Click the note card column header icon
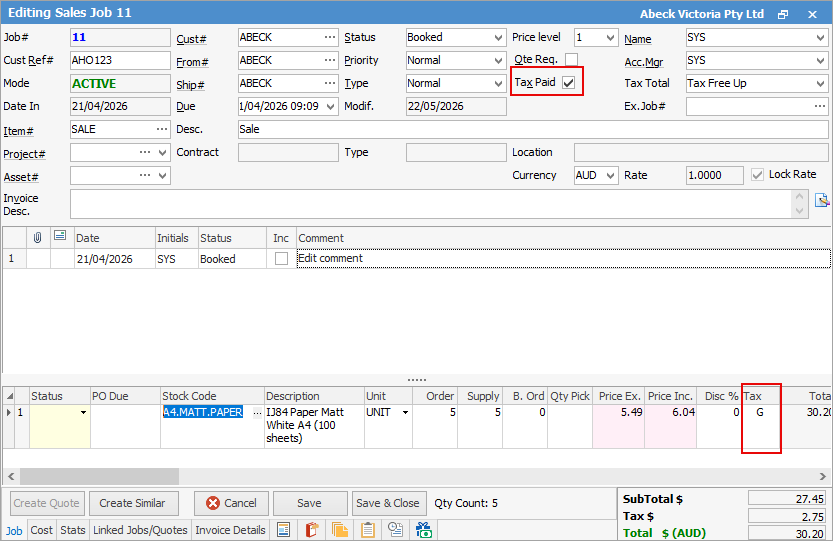 [x=60, y=236]
